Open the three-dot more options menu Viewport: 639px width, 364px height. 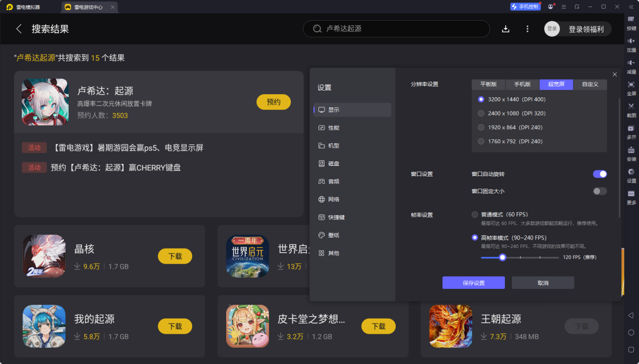527,29
